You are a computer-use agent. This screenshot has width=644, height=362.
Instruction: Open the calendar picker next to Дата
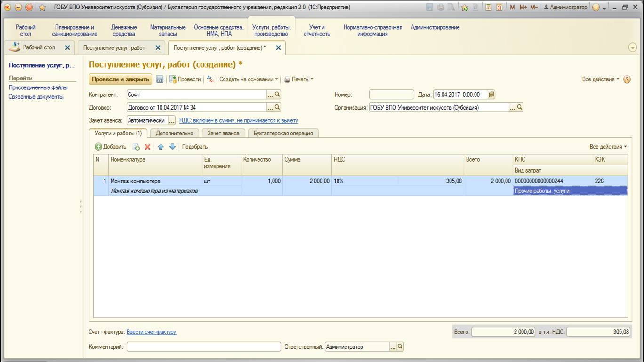[x=491, y=94]
